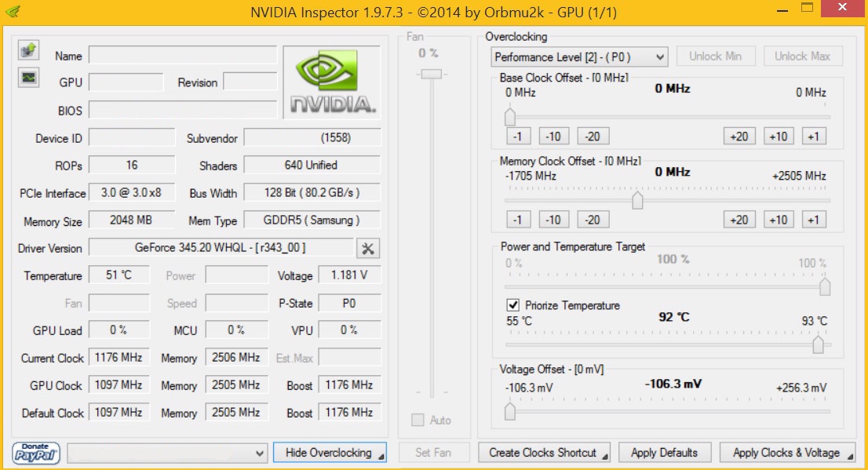The image size is (868, 470).
Task: Click the Set Fan button
Action: [x=433, y=453]
